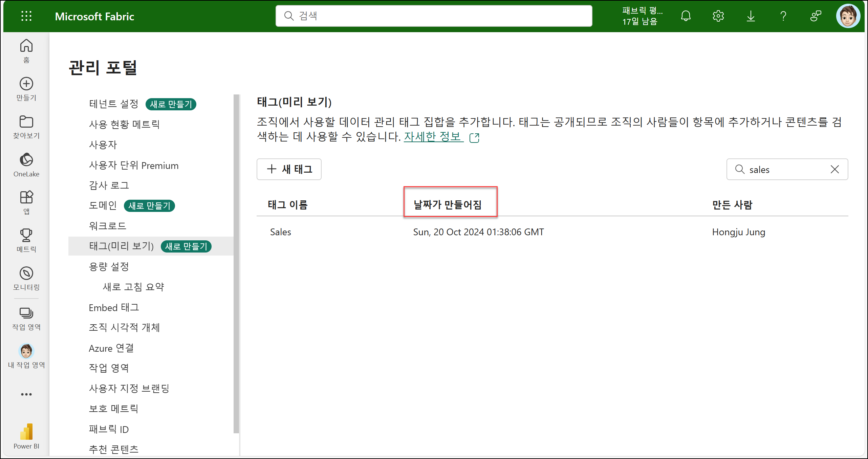This screenshot has height=459, width=868.
Task: Click the Fabric trial status (17일 남음)
Action: coord(642,16)
